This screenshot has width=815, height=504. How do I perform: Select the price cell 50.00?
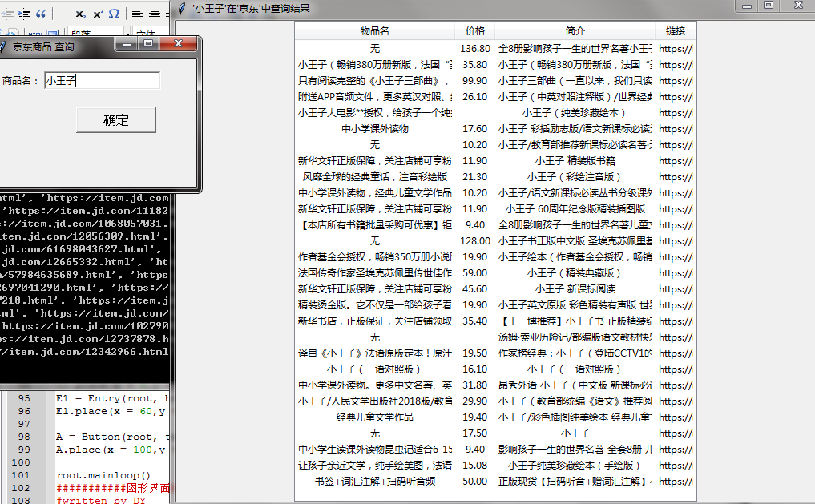pyautogui.click(x=475, y=481)
